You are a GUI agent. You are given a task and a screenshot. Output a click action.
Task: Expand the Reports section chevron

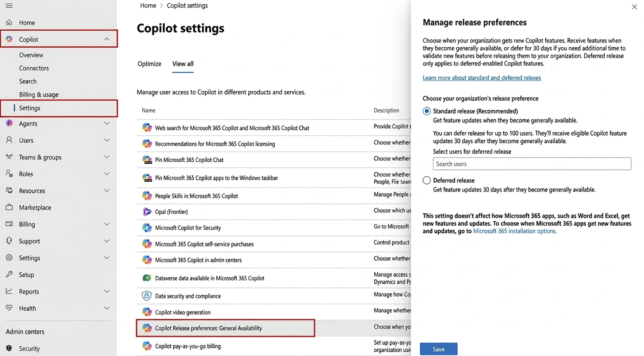point(107,292)
